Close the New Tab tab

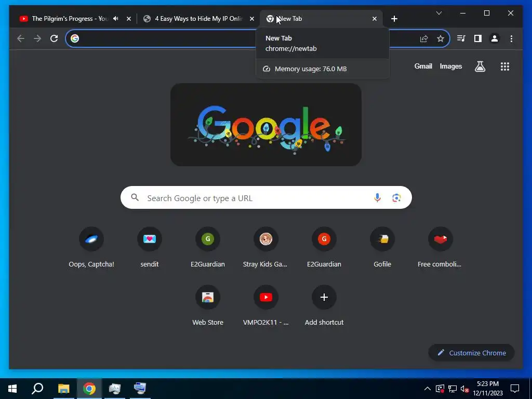[375, 19]
